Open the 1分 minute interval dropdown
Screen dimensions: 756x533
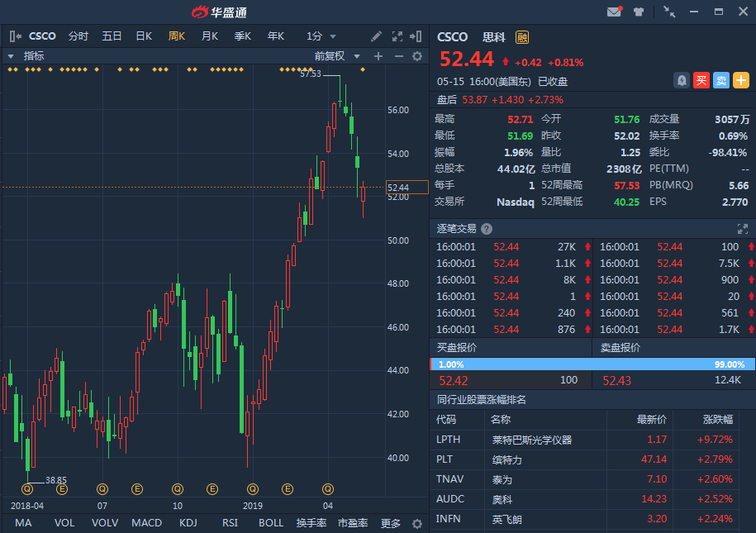(321, 36)
